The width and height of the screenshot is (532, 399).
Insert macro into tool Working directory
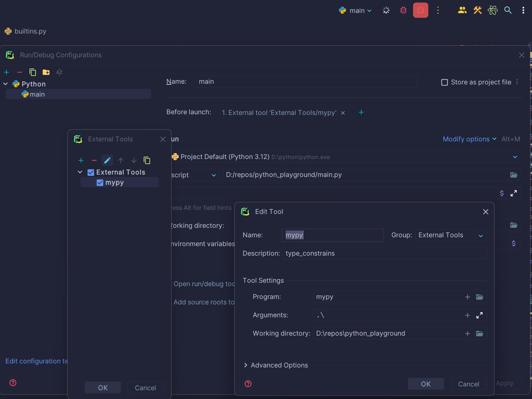point(468,334)
